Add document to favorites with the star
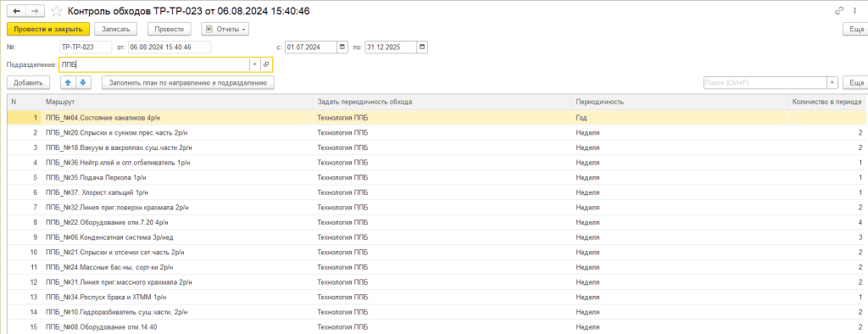The width and height of the screenshot is (868, 334). pyautogui.click(x=56, y=11)
